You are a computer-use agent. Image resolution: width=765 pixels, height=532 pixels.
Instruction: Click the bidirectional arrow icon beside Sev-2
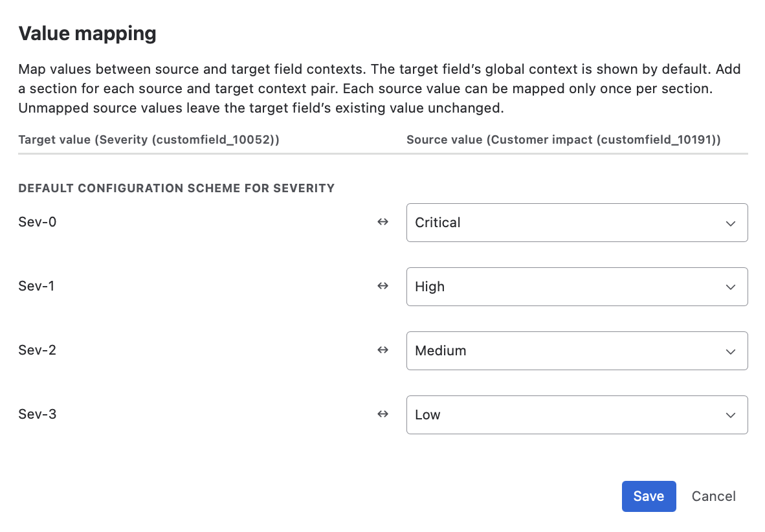point(382,350)
